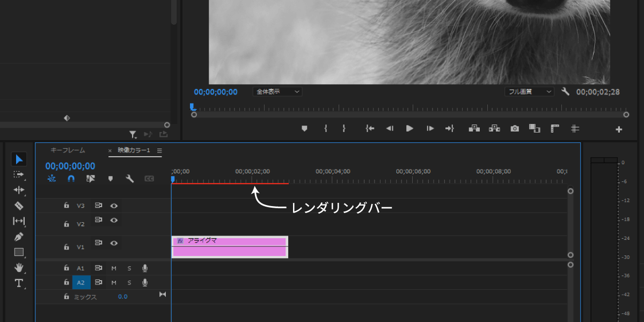This screenshot has height=322, width=644.
Task: Toggle A1 track lock
Action: 67,268
